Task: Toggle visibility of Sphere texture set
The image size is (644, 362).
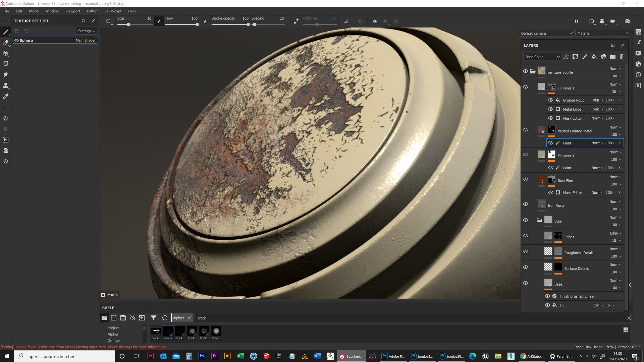Action: [x=16, y=40]
